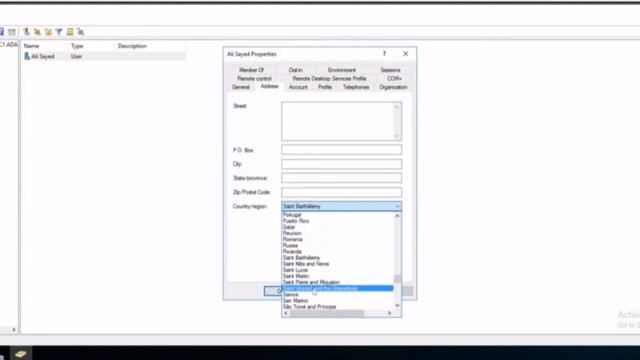Screen dimensions: 640x360
Task: Switch to the Profile tab
Action: tap(325, 87)
